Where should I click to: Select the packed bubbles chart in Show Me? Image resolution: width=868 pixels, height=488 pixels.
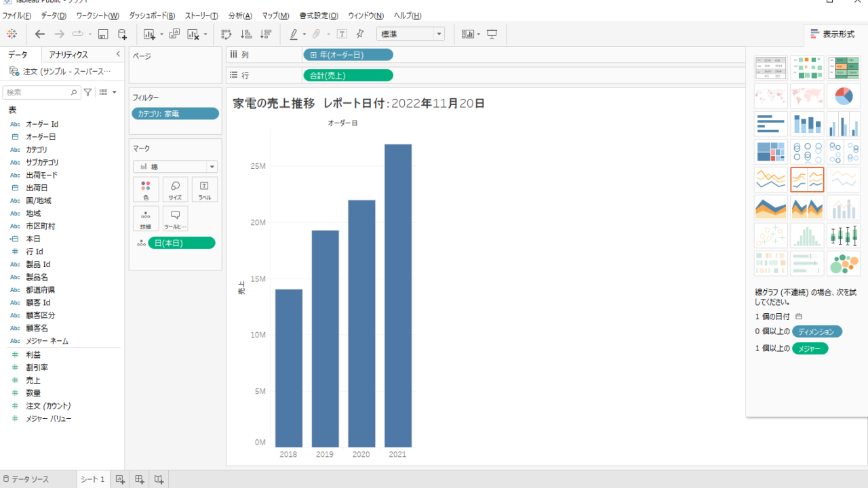point(844,263)
